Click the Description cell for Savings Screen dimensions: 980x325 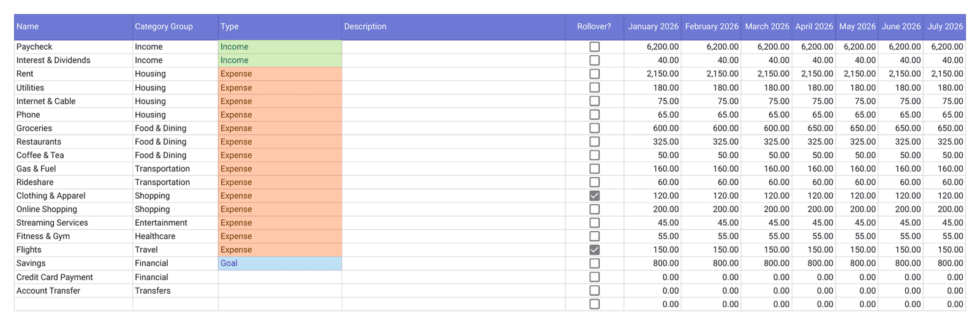(x=453, y=263)
